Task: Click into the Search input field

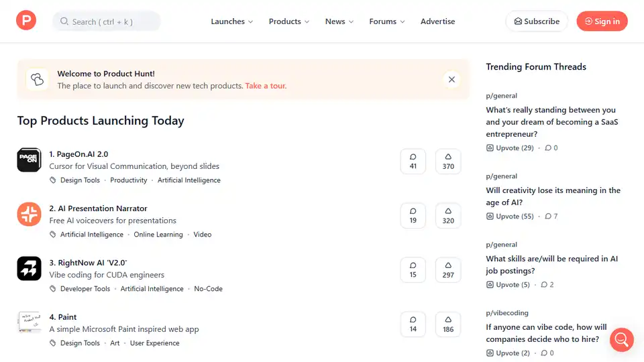Action: 107,21
